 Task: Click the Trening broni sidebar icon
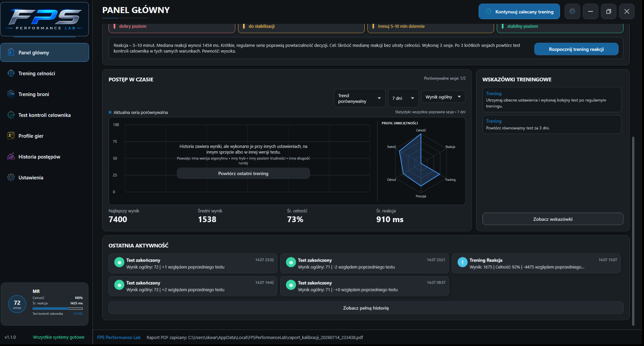(11, 94)
